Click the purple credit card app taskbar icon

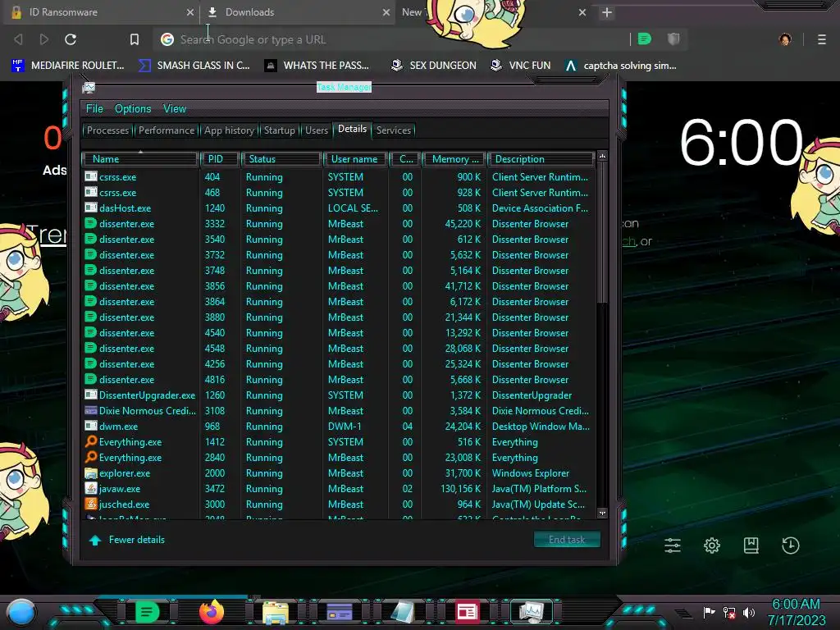pos(340,612)
